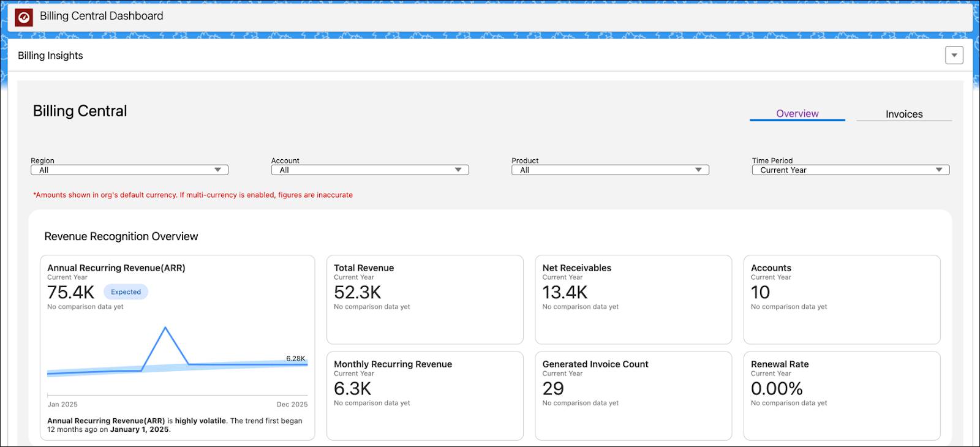
Task: Click the Billing Central page title
Action: click(80, 111)
